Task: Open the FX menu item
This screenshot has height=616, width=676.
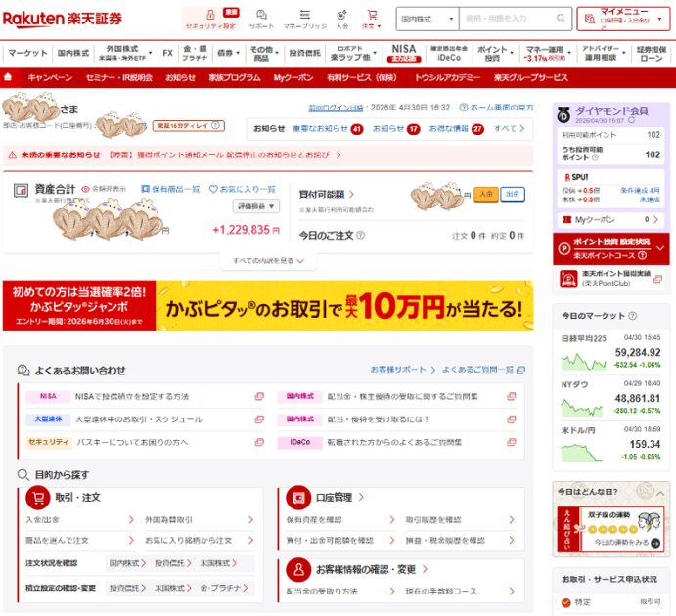Action: [167, 53]
